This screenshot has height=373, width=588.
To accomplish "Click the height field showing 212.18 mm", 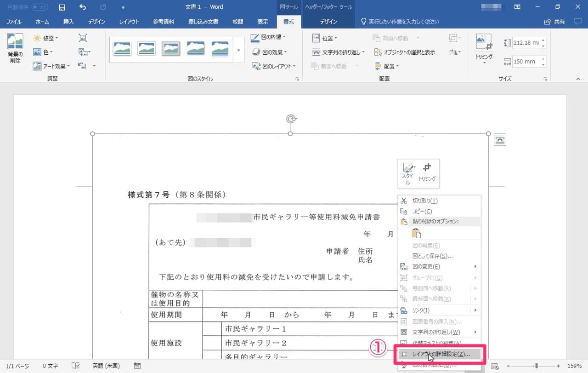I will (526, 43).
